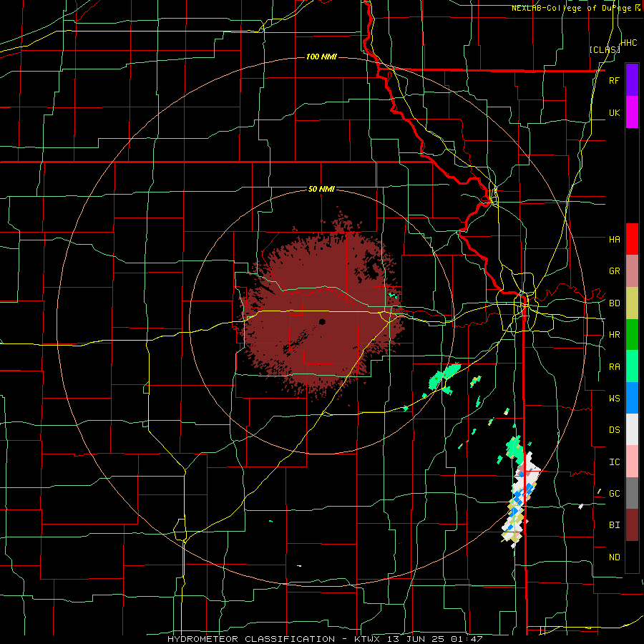Click the ND legend label

click(614, 557)
